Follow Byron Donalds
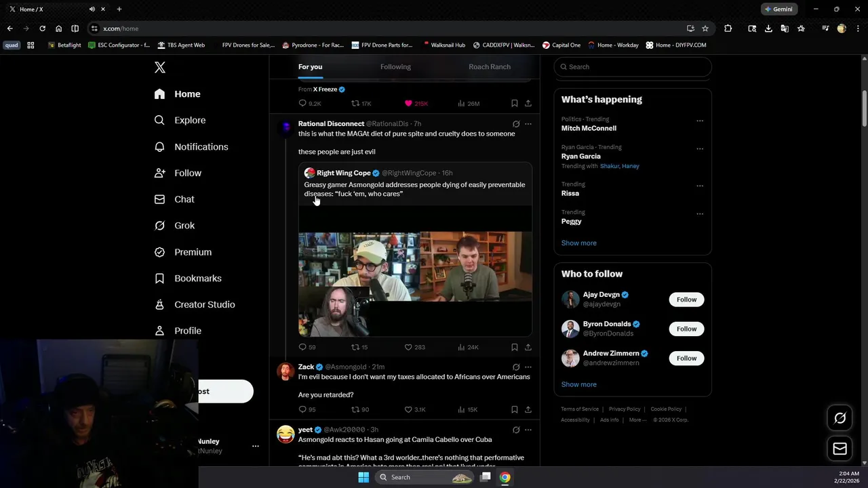The width and height of the screenshot is (868, 488). point(686,329)
